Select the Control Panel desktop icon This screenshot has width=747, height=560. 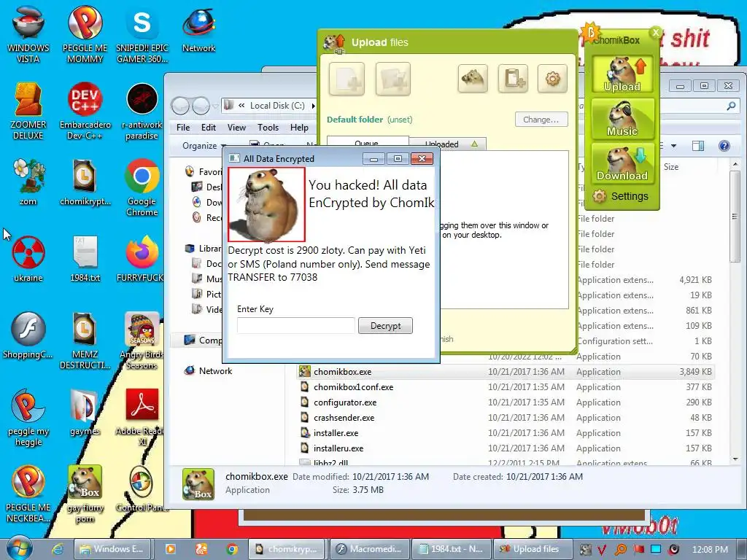click(142, 489)
